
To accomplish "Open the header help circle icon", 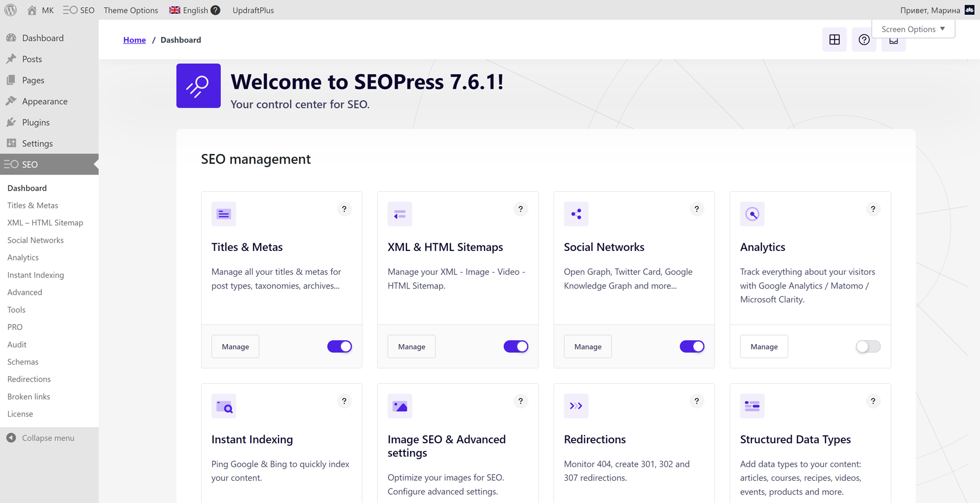I will pos(864,40).
